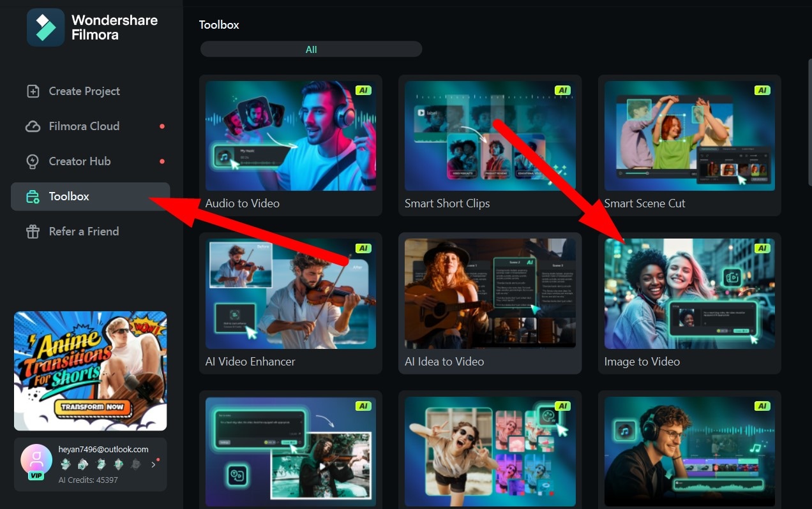The image size is (812, 509).
Task: Click the AI Video Enhancer label
Action: pos(250,362)
